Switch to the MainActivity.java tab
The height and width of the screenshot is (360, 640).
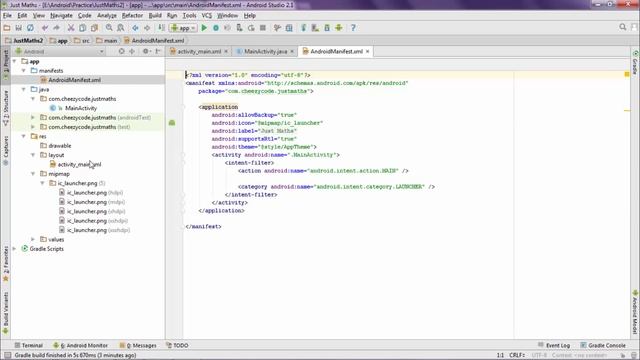(x=265, y=51)
